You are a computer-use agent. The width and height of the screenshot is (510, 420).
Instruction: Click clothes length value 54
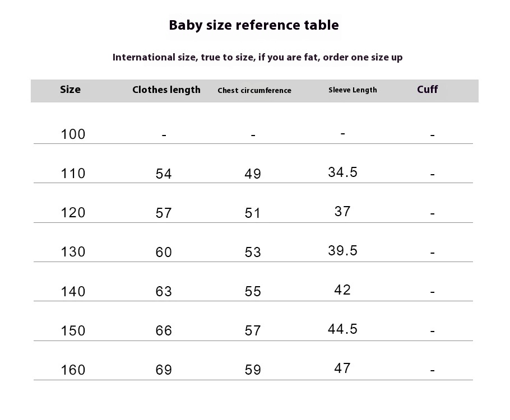tap(164, 174)
